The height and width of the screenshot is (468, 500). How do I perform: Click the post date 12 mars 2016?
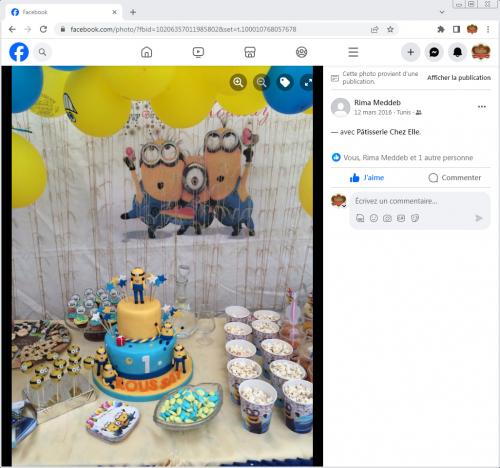point(373,112)
